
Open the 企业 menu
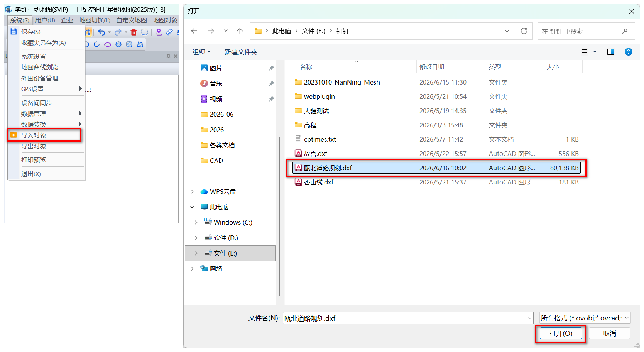[x=67, y=20]
